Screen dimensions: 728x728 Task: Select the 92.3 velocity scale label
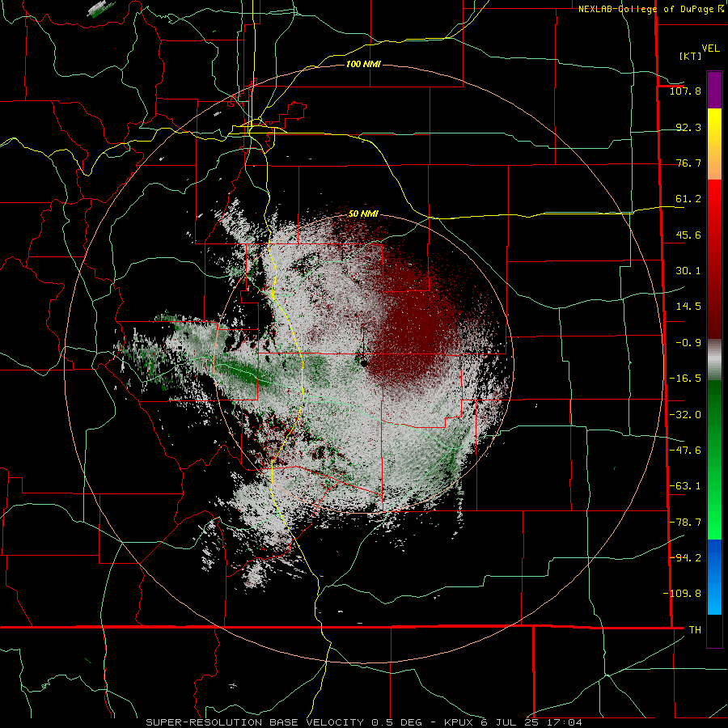[688, 127]
